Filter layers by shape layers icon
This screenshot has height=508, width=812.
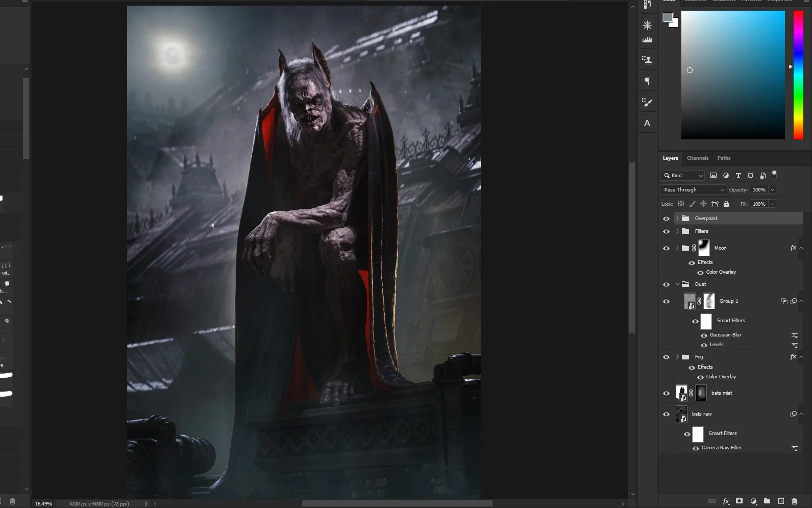(x=750, y=175)
